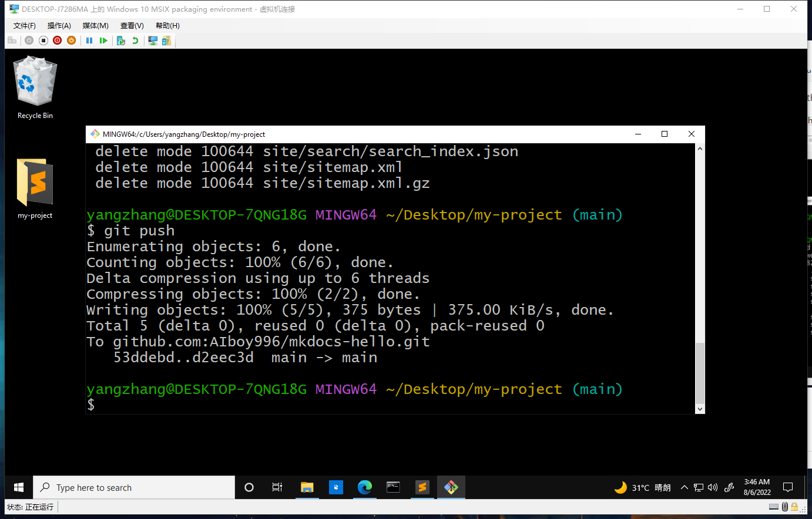Turn off the VM with the stop icon
This screenshot has height=519, width=812.
43,41
